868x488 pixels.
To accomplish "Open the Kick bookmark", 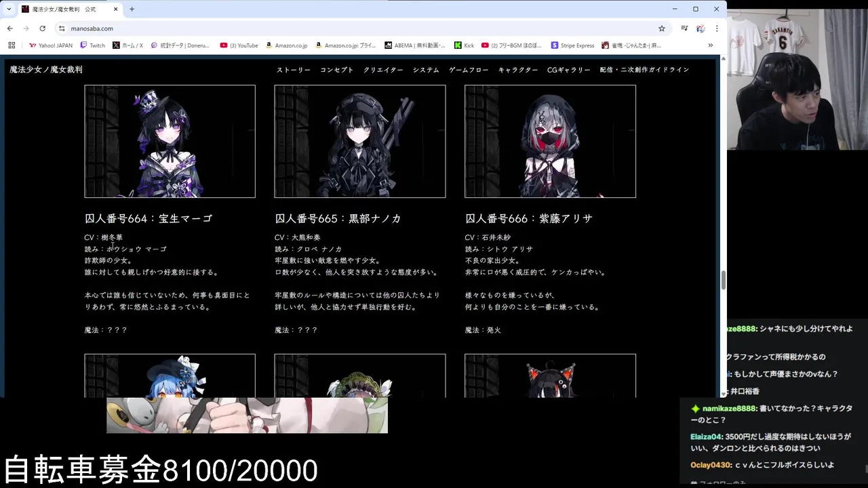I will coord(465,45).
